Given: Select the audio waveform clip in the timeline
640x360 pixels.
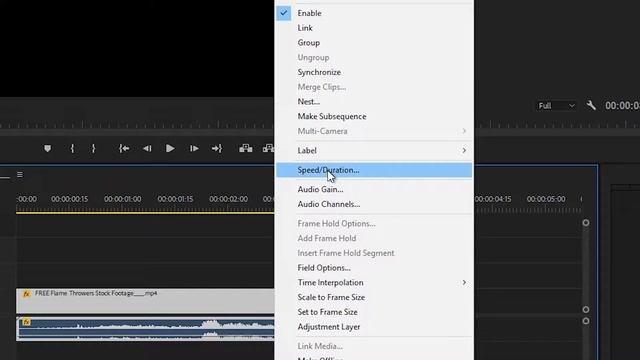Looking at the screenshot, I should click(x=145, y=329).
